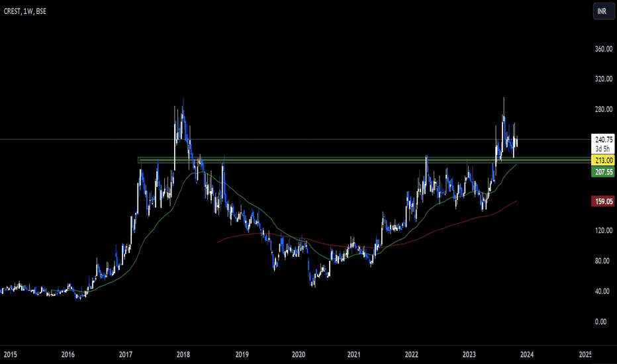Click the 120.00 price axis label
Viewport: 617px width, 364px height.
tap(604, 230)
